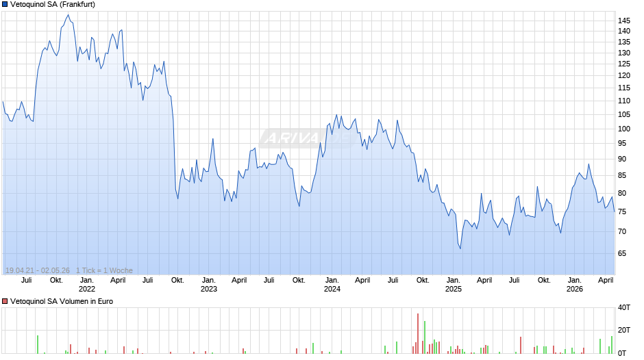
Task: Click the '1 Tick = 1 Woche' label
Action: (104, 270)
